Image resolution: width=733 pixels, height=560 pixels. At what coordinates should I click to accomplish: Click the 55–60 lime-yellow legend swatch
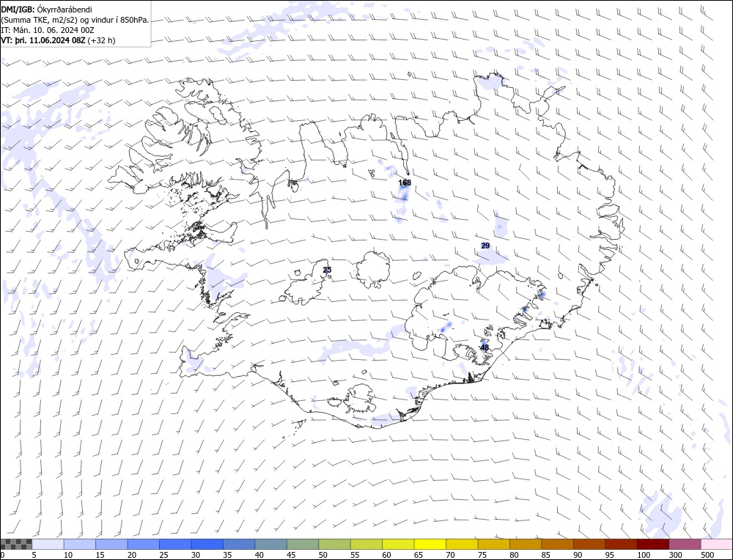pos(366,544)
